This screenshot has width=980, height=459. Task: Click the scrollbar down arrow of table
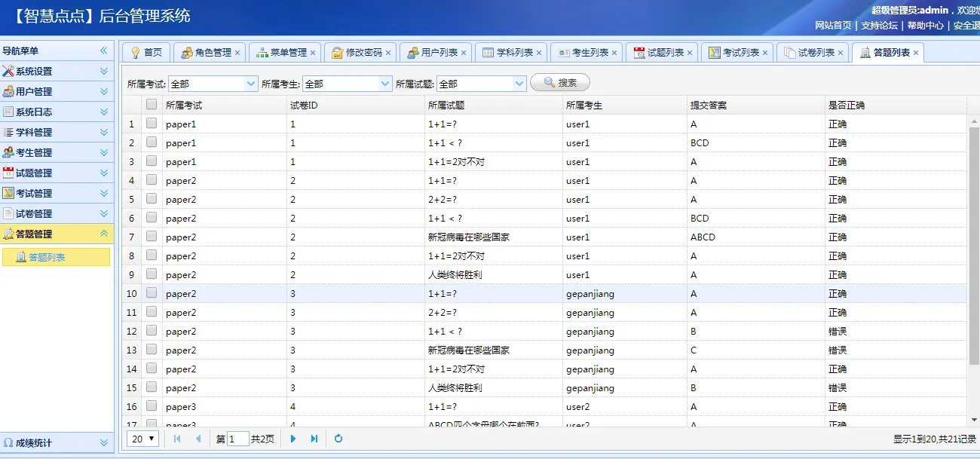click(x=973, y=420)
